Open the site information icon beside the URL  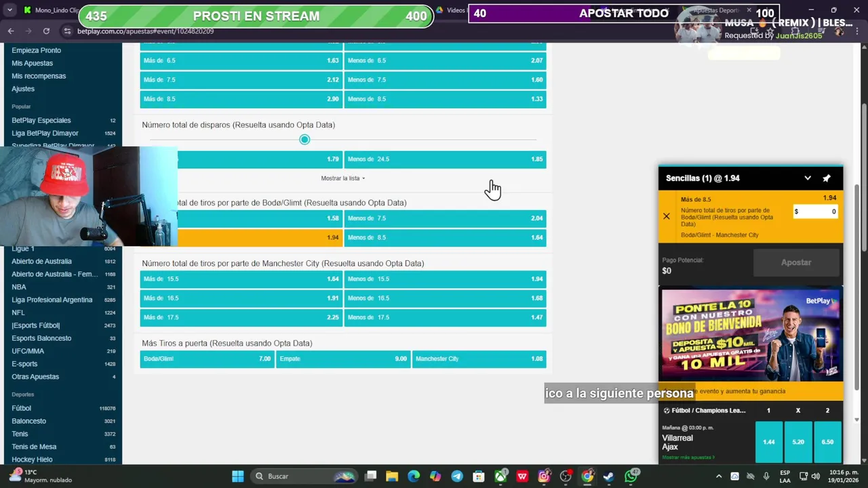[x=67, y=31]
